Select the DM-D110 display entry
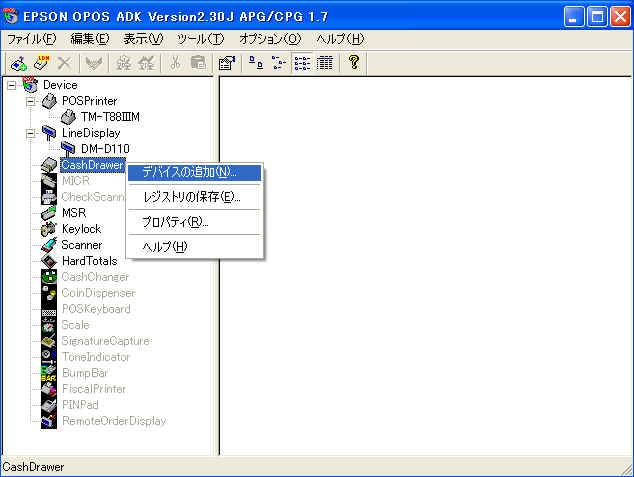634x477 pixels. pos(105,149)
